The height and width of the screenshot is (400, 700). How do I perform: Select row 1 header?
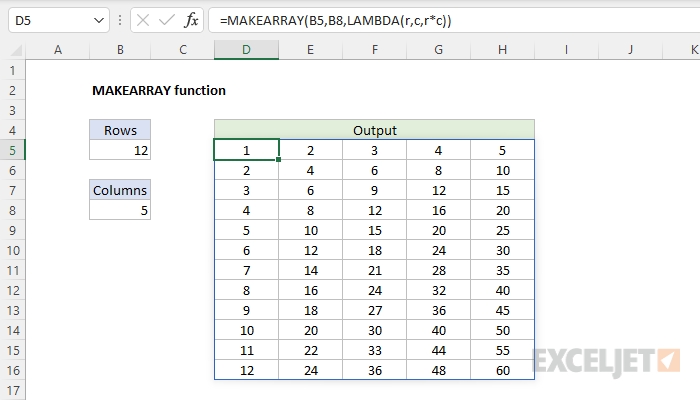point(12,71)
